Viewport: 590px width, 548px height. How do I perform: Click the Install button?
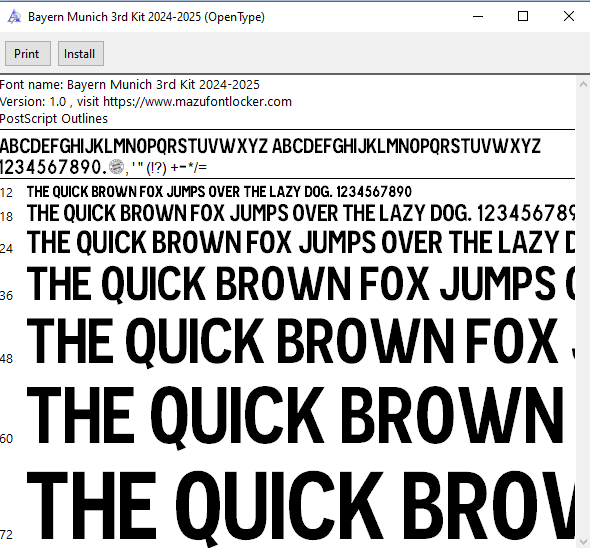[81, 54]
